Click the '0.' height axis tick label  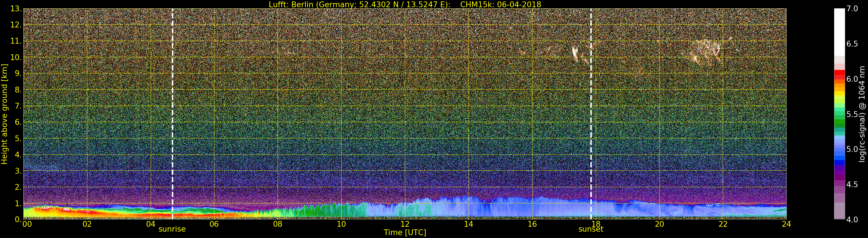click(18, 219)
